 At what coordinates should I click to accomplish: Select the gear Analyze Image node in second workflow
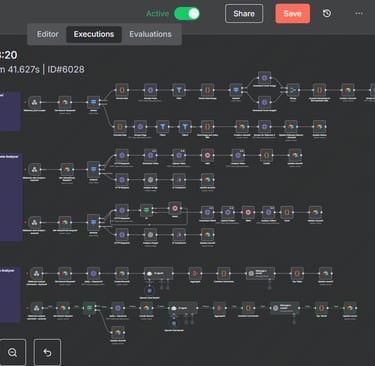coord(150,180)
